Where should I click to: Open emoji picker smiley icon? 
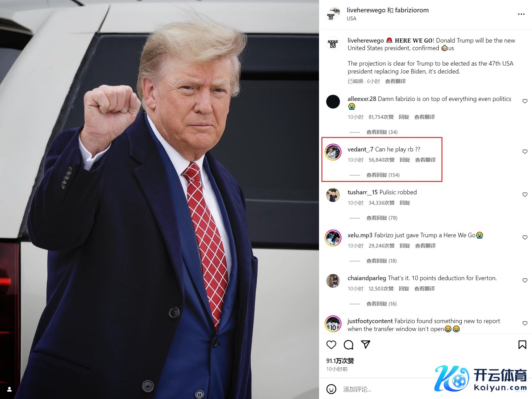coord(331,389)
